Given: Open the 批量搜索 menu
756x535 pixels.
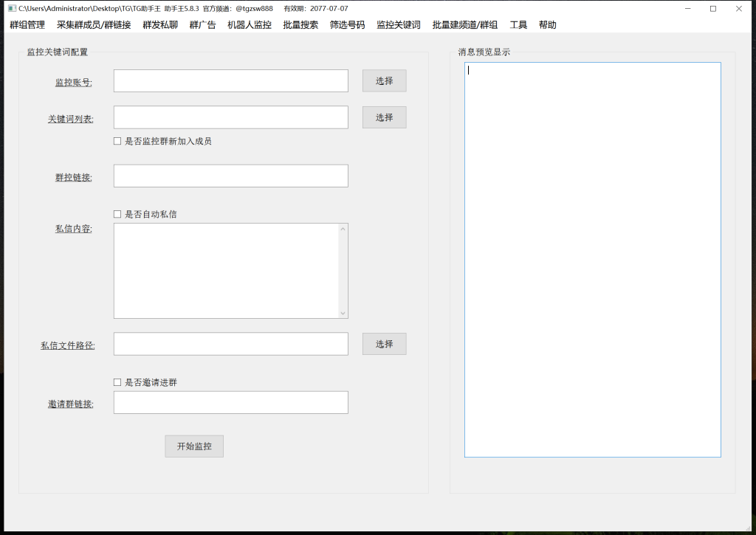Looking at the screenshot, I should pos(301,25).
